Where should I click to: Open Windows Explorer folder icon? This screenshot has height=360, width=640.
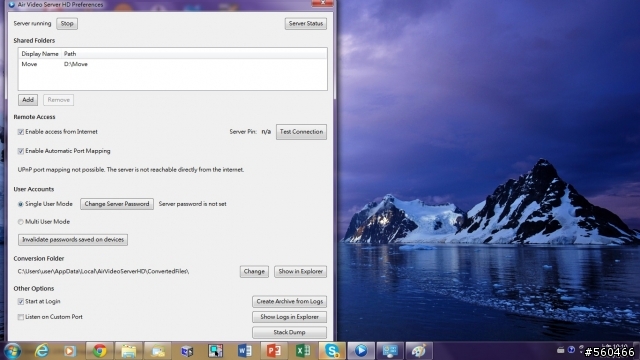point(129,351)
